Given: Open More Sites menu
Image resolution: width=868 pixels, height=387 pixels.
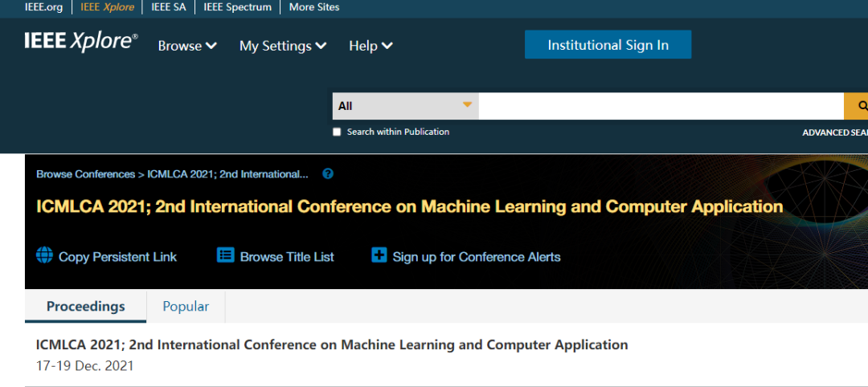Looking at the screenshot, I should (x=314, y=7).
